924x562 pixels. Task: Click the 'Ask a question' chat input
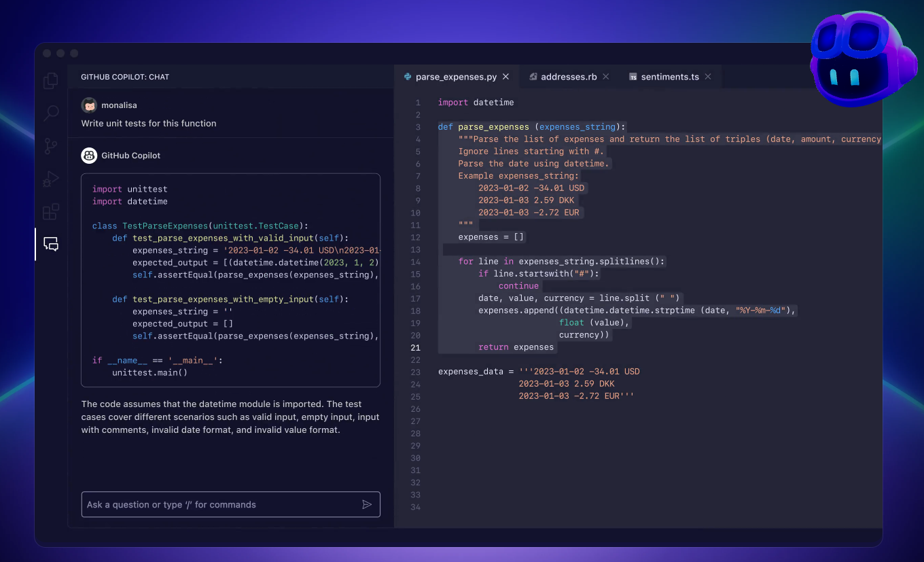click(230, 504)
